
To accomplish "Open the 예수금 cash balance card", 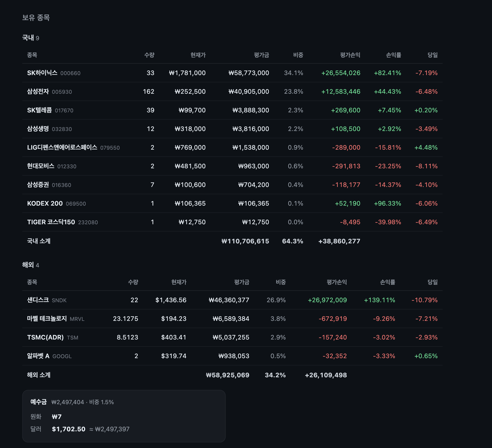I will coord(124,416).
